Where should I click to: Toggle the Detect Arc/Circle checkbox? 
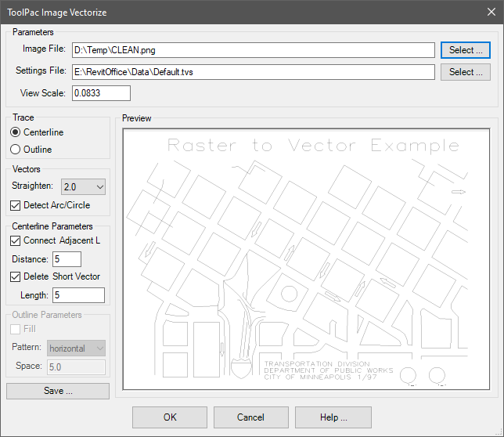(16, 205)
